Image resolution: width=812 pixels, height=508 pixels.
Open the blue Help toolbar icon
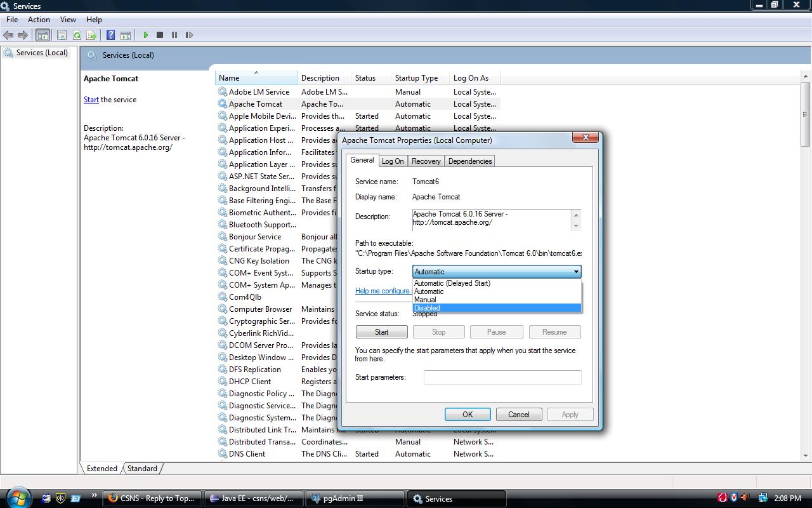coord(110,35)
